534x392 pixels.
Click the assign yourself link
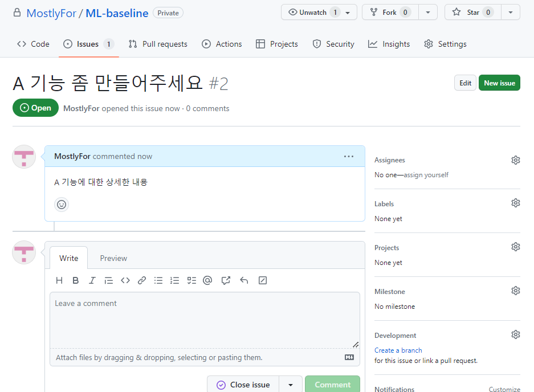(x=426, y=175)
